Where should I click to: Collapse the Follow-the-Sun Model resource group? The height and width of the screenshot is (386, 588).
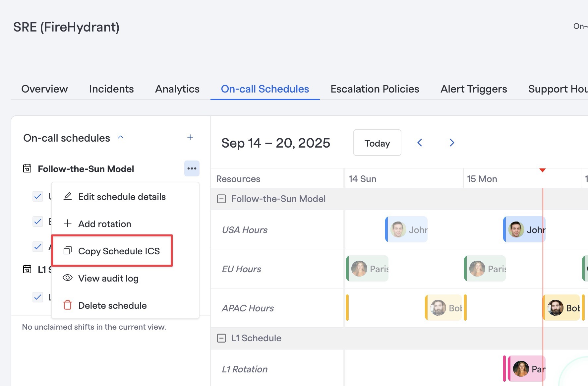tap(221, 199)
